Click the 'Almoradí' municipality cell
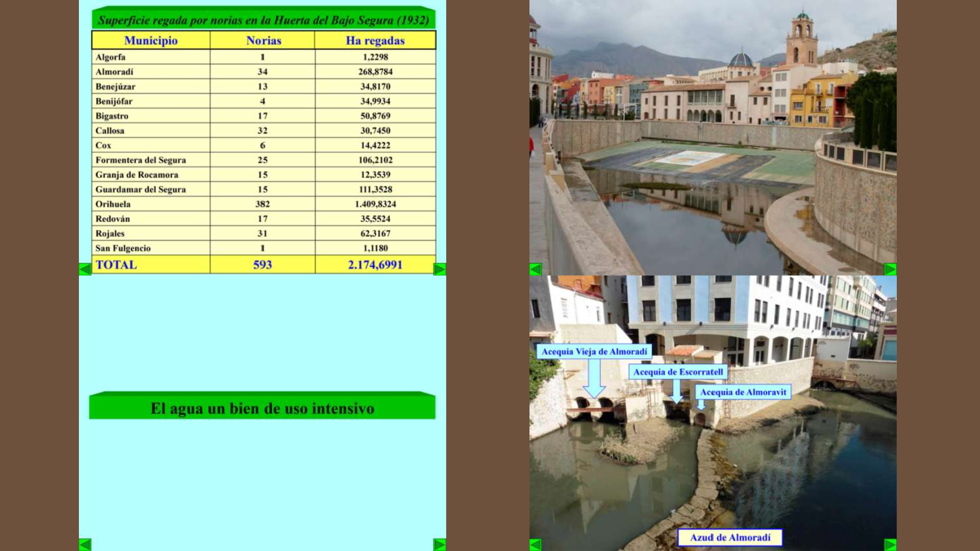Image resolution: width=980 pixels, height=551 pixels. pos(151,72)
